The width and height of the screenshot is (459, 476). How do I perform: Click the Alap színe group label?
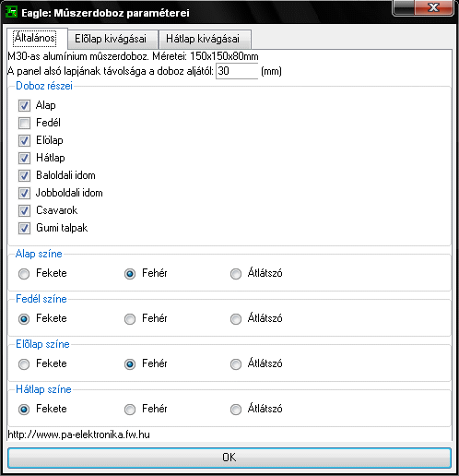(39, 254)
